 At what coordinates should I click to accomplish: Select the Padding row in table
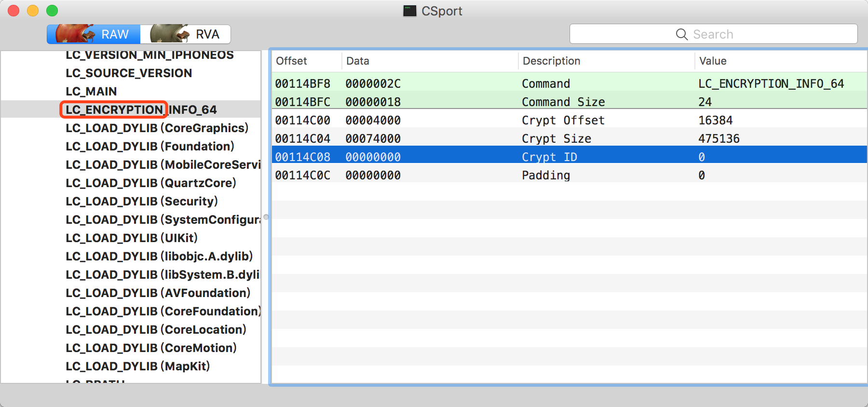point(545,176)
